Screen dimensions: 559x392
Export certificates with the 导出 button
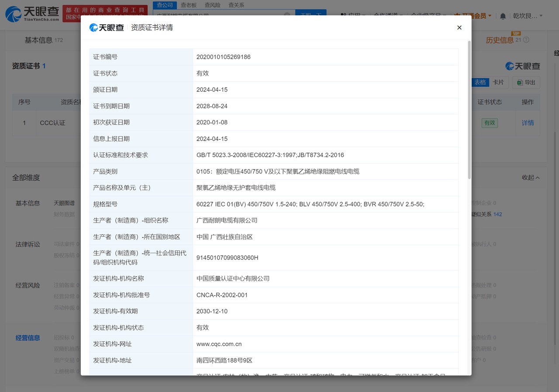click(x=526, y=82)
